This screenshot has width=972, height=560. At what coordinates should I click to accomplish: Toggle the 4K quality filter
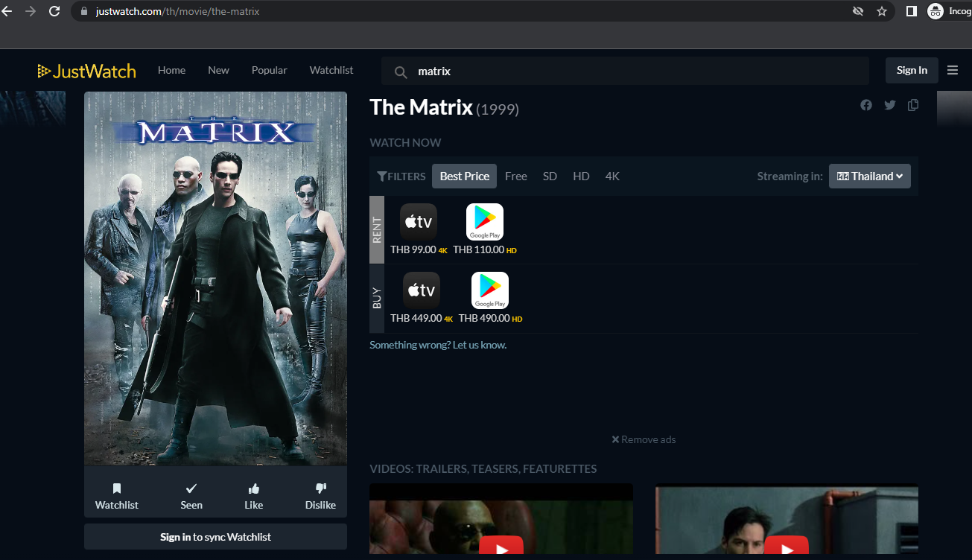point(613,176)
